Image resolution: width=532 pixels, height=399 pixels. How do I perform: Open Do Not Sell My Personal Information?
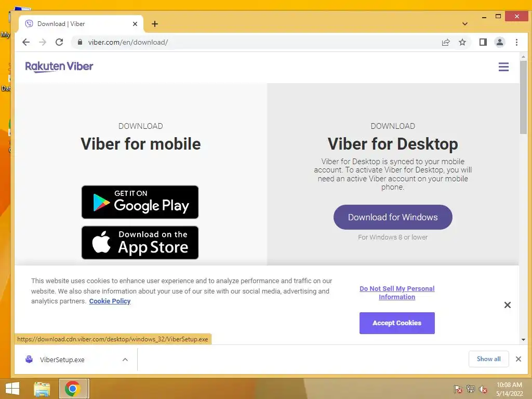click(x=397, y=292)
